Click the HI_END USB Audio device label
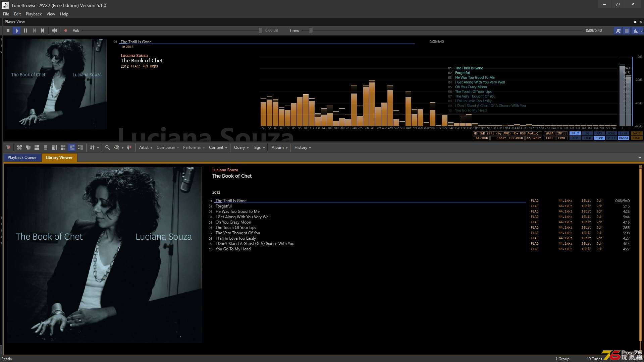This screenshot has height=362, width=644. 507,133
